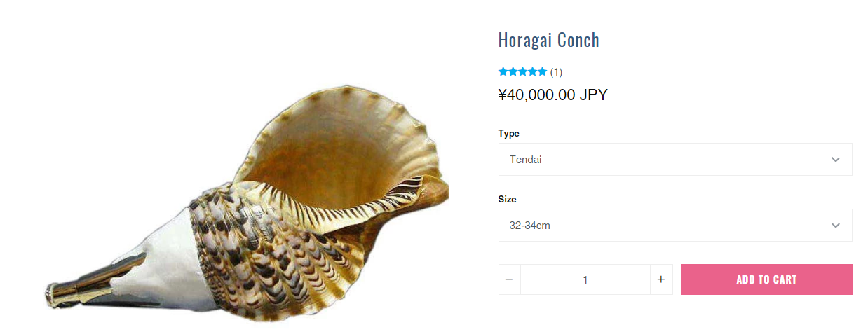The width and height of the screenshot is (868, 332).
Task: Click the metal mouthpiece on the conch photo
Action: [x=91, y=284]
